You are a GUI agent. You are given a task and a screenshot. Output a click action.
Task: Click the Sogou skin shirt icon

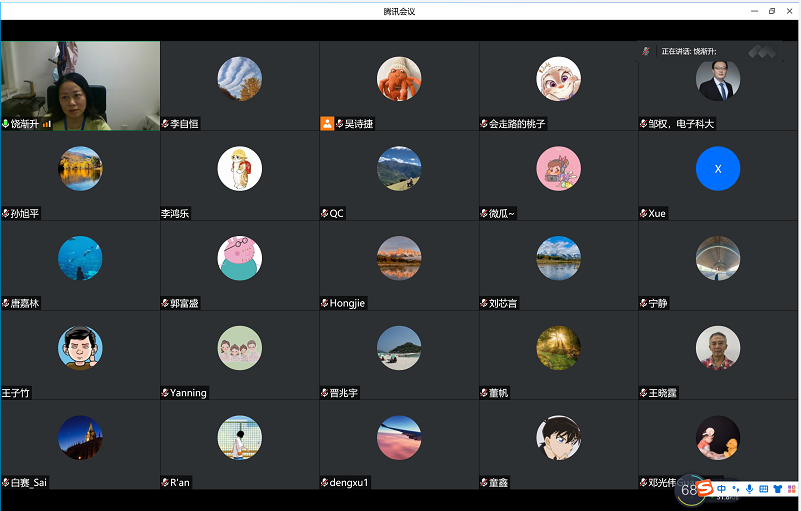click(777, 489)
